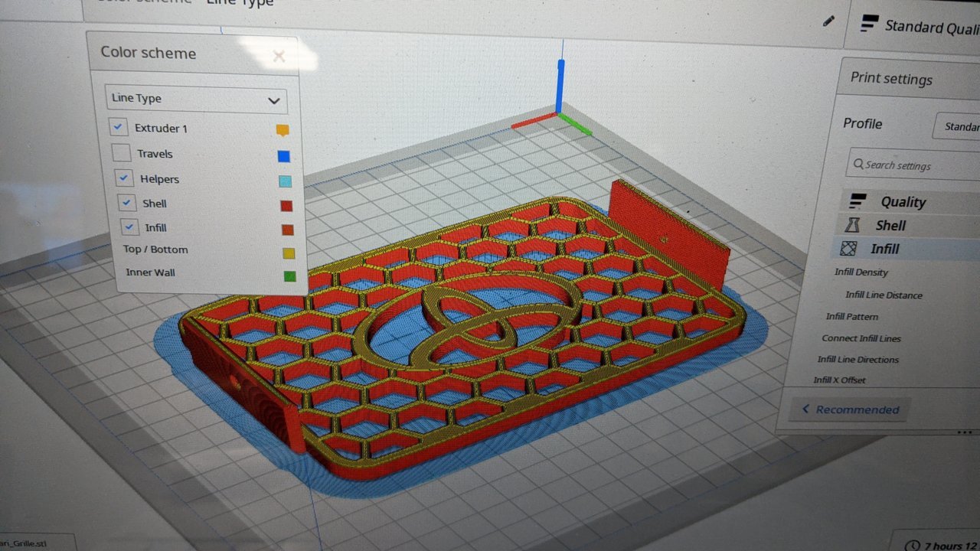This screenshot has width=980, height=551.
Task: Click the green Inner Wall swatch
Action: click(289, 275)
